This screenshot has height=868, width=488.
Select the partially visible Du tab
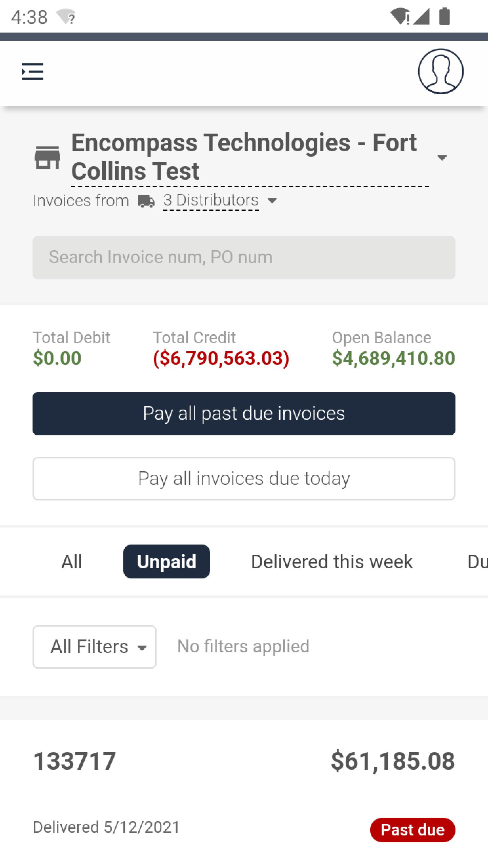pyautogui.click(x=478, y=561)
